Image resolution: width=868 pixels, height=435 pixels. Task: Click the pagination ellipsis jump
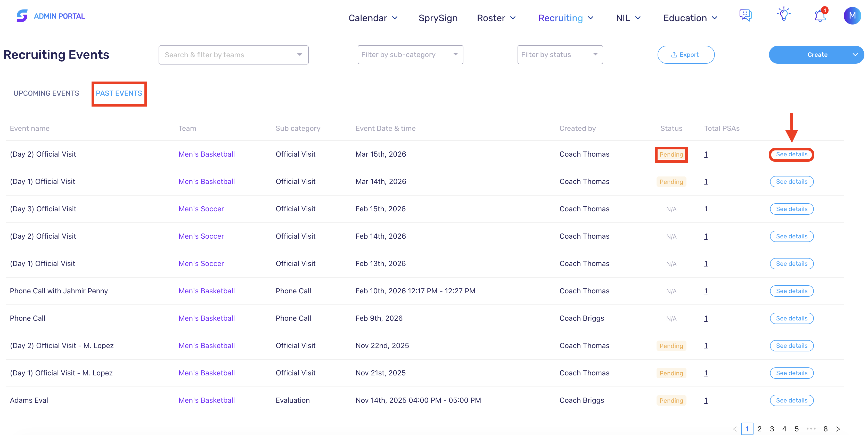pos(811,429)
